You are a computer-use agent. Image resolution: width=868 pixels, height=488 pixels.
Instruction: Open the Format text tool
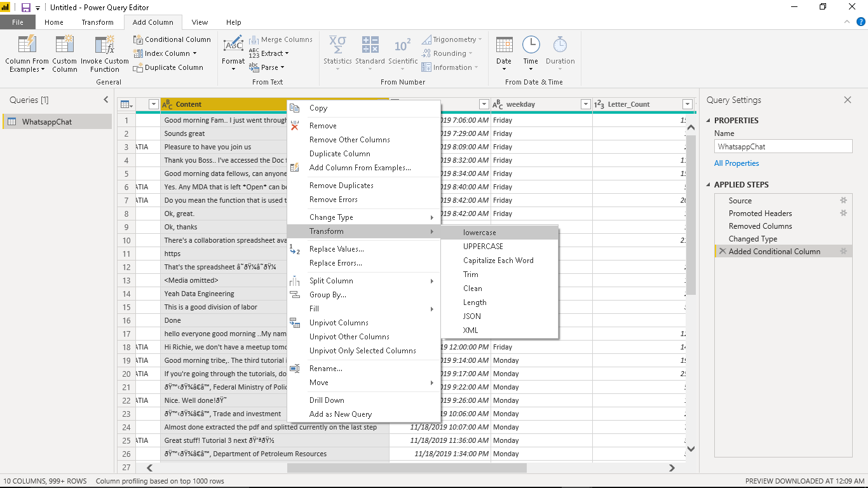click(233, 45)
